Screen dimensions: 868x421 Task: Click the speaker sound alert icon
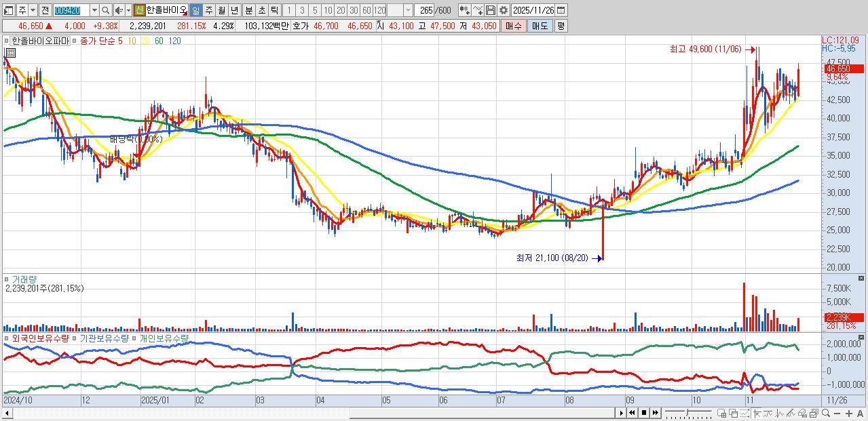click(x=118, y=10)
